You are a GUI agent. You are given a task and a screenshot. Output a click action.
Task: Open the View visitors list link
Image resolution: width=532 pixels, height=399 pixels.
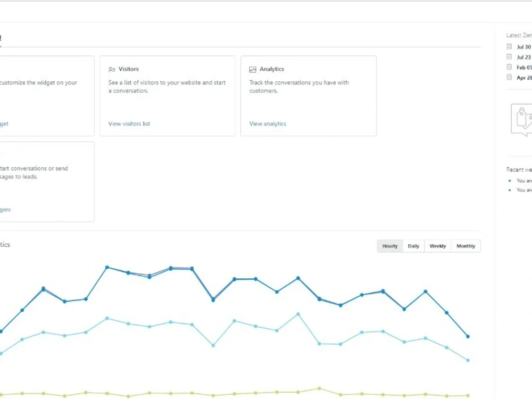click(x=129, y=124)
